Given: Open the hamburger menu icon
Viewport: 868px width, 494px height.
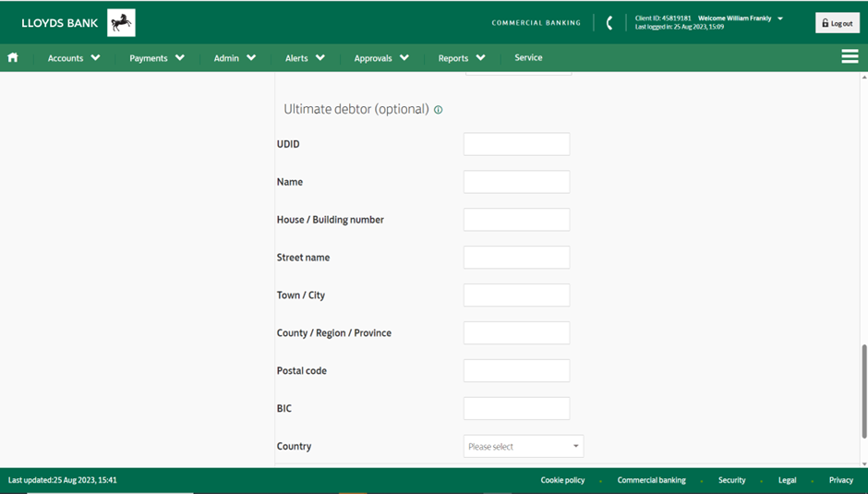Looking at the screenshot, I should coord(850,57).
